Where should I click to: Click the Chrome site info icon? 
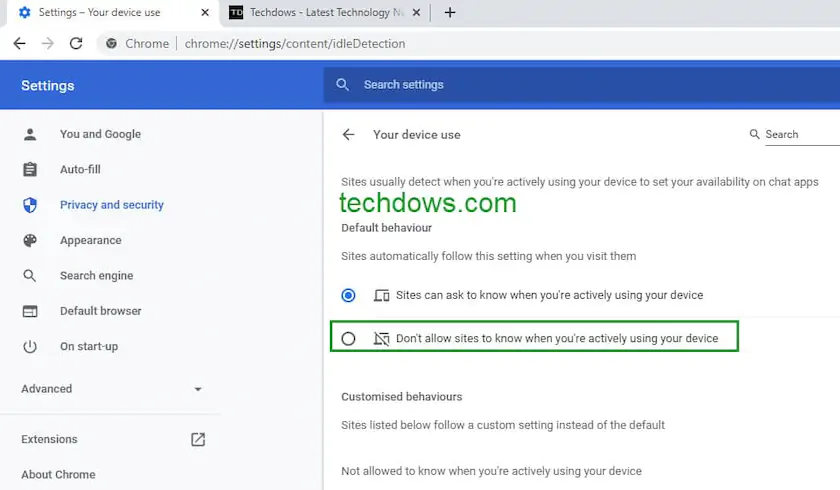click(x=111, y=43)
